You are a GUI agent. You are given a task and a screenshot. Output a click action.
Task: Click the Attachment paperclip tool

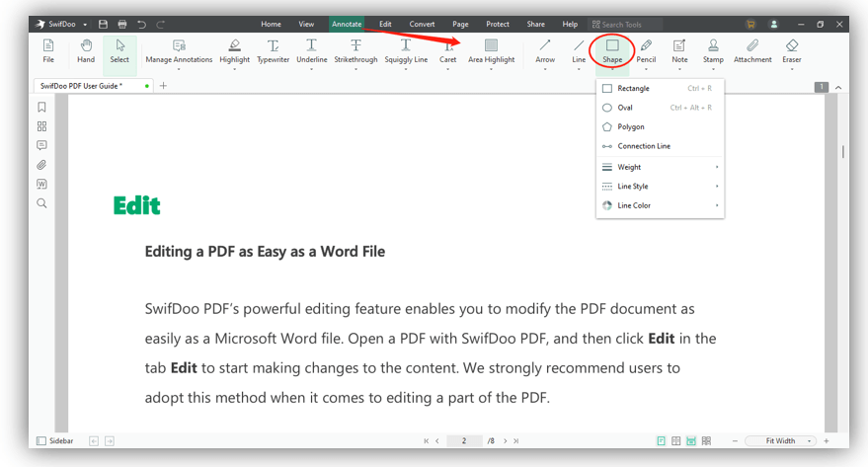tap(752, 51)
